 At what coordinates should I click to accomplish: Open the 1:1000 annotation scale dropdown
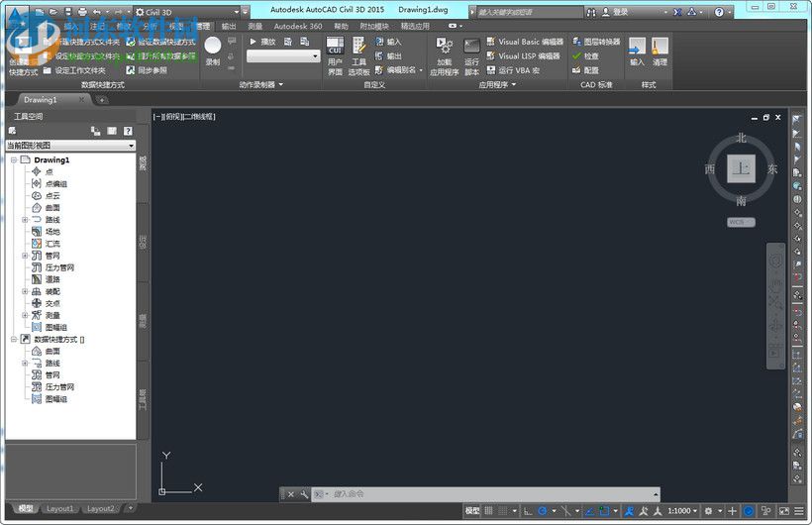682,511
